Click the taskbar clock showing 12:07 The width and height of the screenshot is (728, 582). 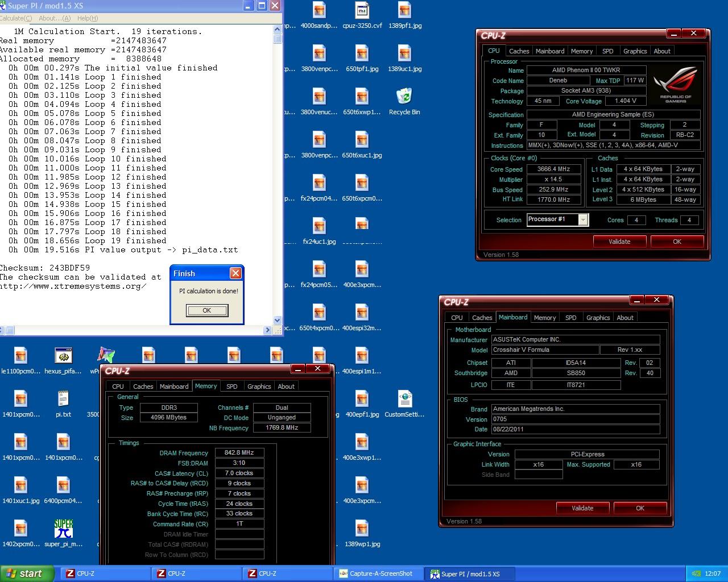coord(712,573)
